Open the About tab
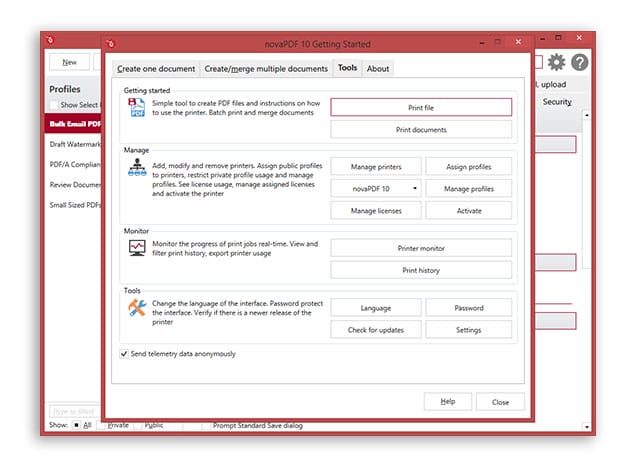 378,69
